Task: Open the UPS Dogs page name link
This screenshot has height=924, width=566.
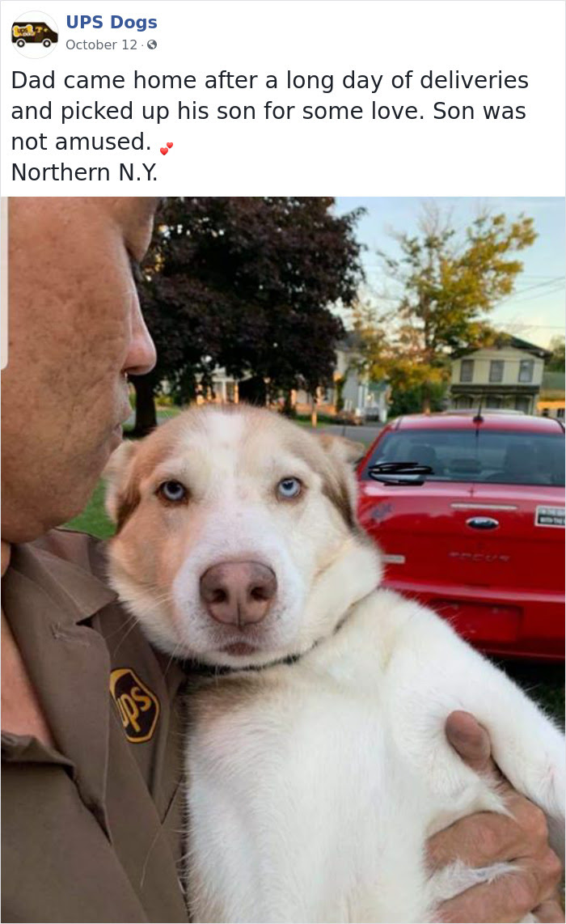Action: pos(112,22)
